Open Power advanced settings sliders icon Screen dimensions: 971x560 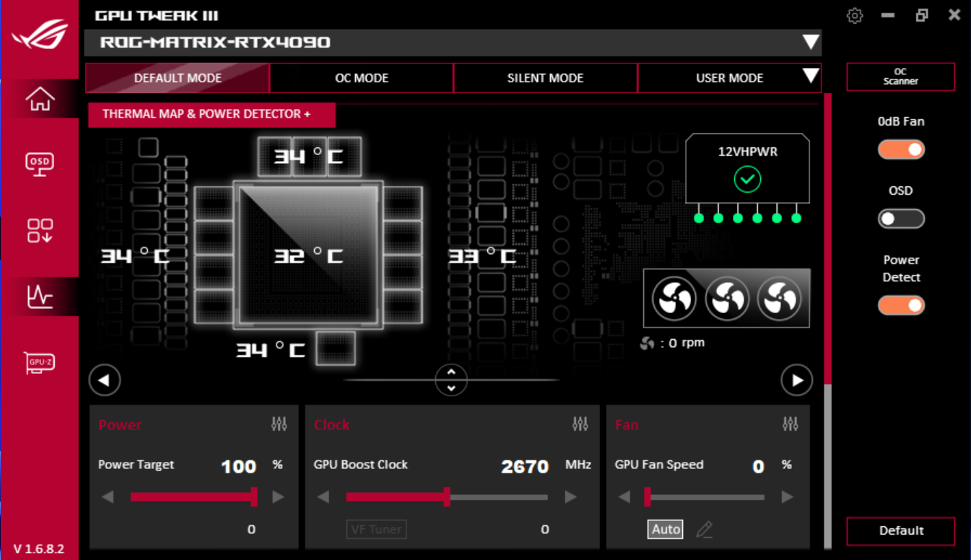pos(279,424)
